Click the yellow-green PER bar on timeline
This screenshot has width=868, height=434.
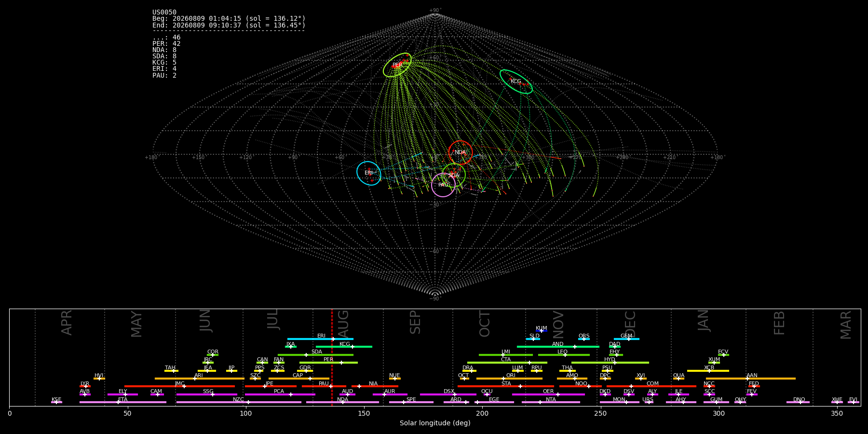328,363
